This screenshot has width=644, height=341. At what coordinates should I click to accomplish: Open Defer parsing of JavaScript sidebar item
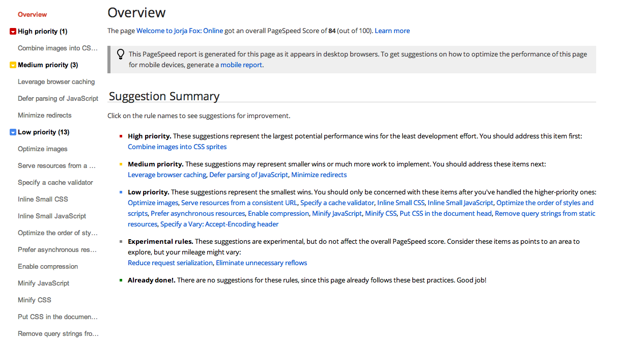[x=58, y=99]
